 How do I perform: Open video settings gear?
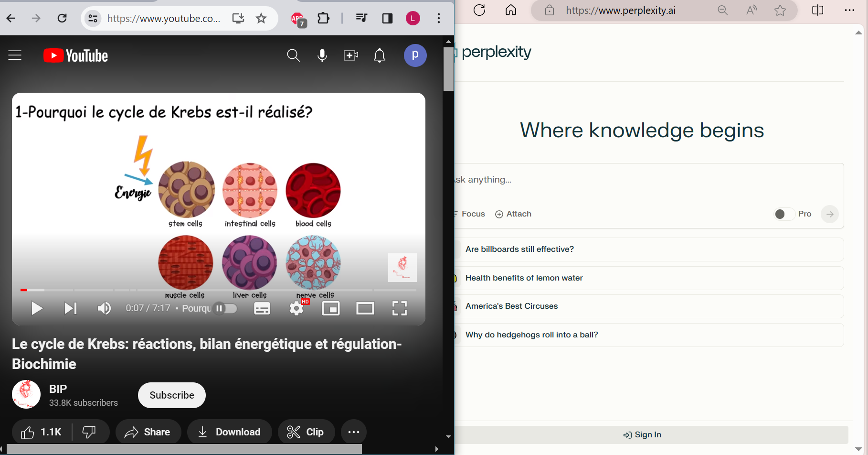click(297, 308)
